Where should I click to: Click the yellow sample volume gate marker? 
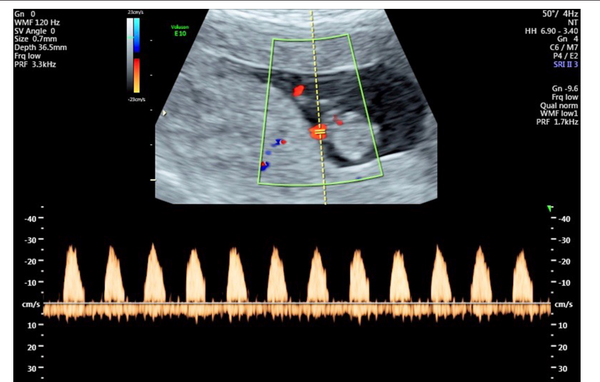coord(320,132)
